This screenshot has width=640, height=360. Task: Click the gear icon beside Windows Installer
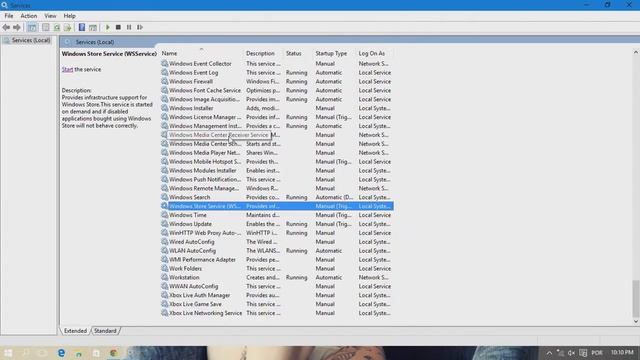(164, 108)
